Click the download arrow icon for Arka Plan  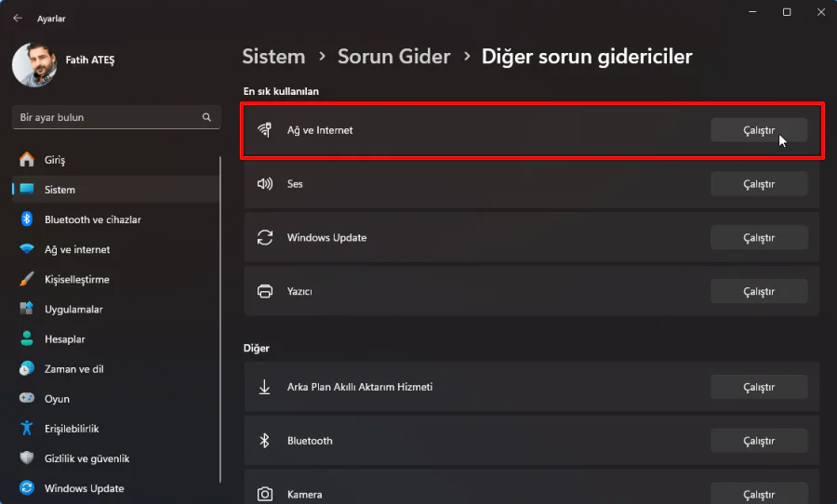click(264, 387)
